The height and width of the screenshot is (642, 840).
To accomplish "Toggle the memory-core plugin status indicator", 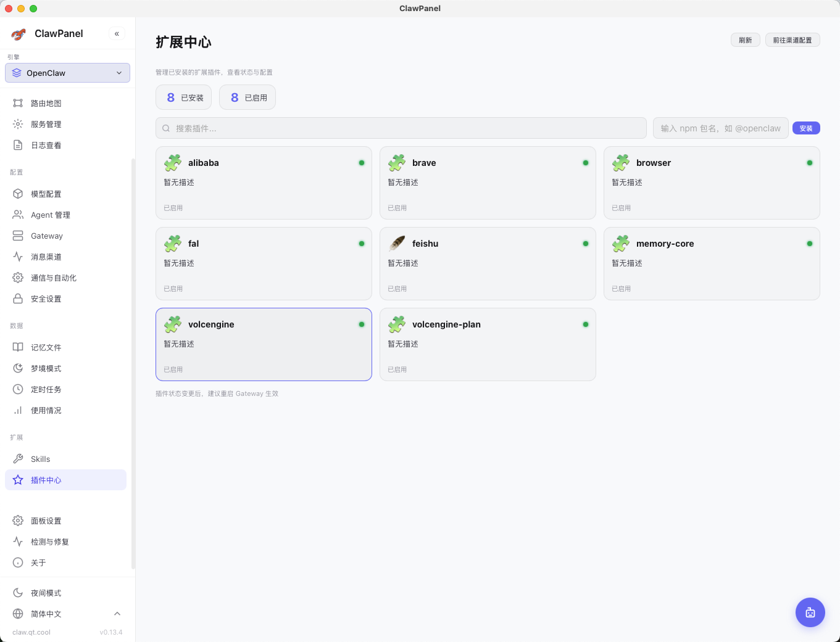I will 809,244.
